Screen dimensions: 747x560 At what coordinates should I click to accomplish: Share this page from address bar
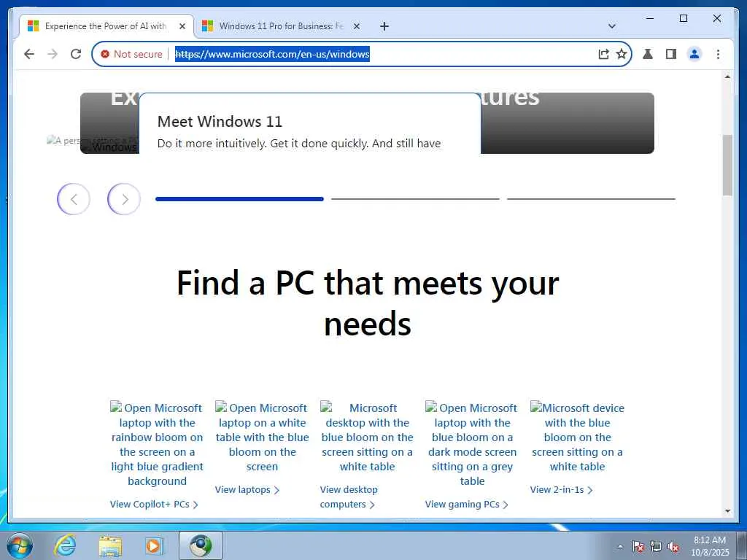coord(603,54)
